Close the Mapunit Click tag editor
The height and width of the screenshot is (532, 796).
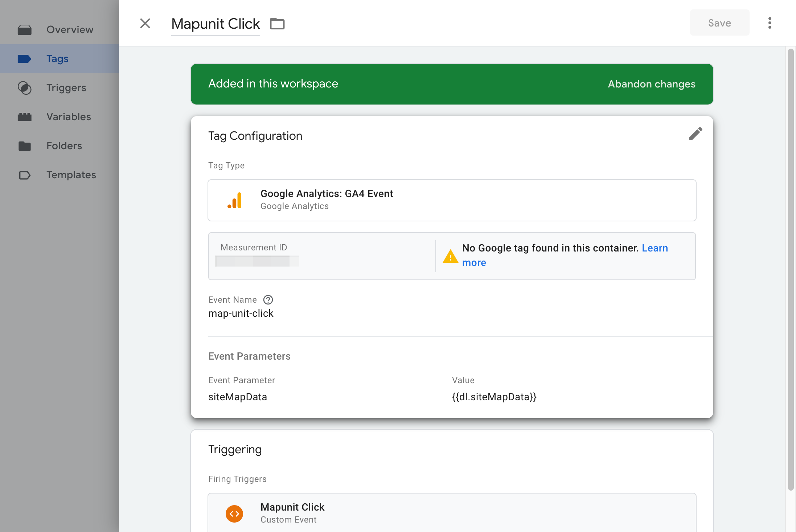[145, 23]
